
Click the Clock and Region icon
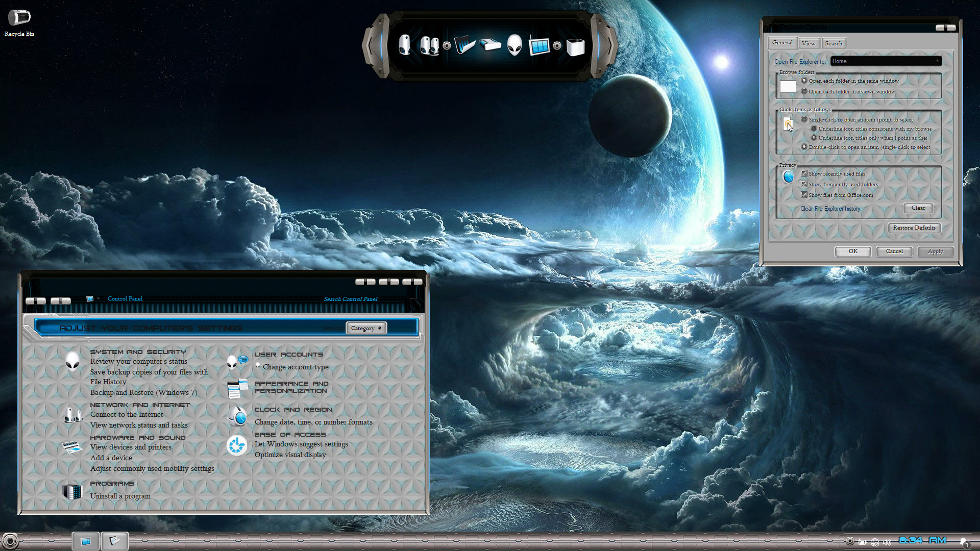[237, 417]
